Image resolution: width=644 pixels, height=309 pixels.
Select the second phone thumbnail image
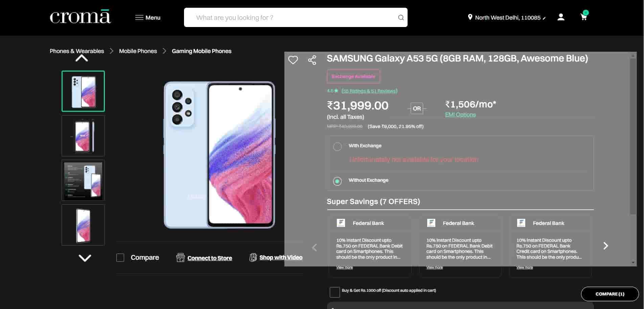[83, 136]
